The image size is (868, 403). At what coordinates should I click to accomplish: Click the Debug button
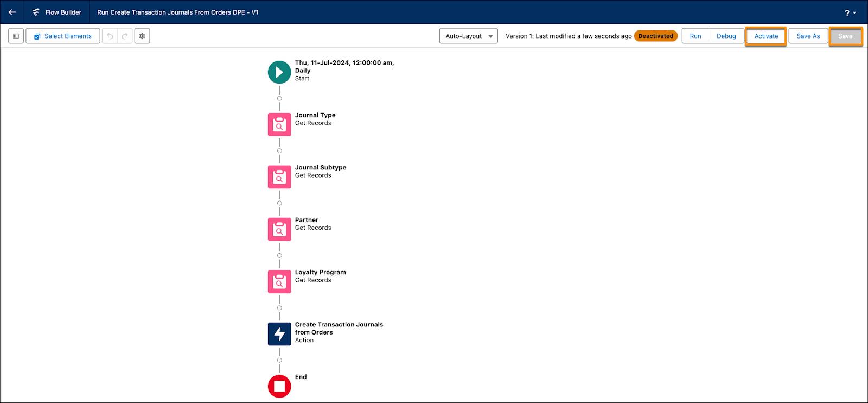pos(726,36)
